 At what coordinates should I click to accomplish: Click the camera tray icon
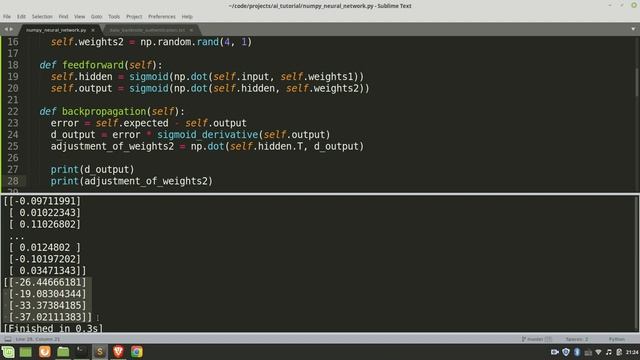coord(555,352)
